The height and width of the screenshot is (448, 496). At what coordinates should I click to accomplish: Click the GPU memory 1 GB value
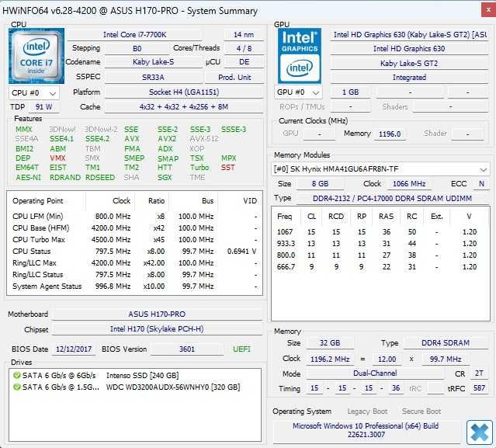[x=351, y=92]
